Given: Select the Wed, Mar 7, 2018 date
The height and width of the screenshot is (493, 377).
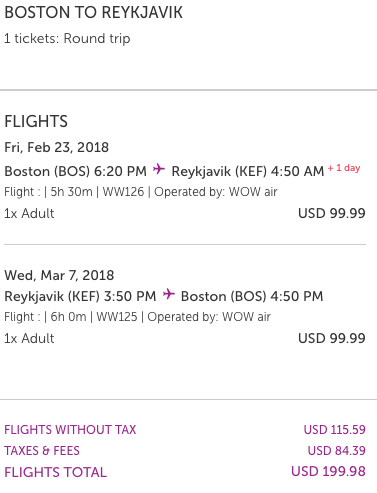Looking at the screenshot, I should pos(59,275).
